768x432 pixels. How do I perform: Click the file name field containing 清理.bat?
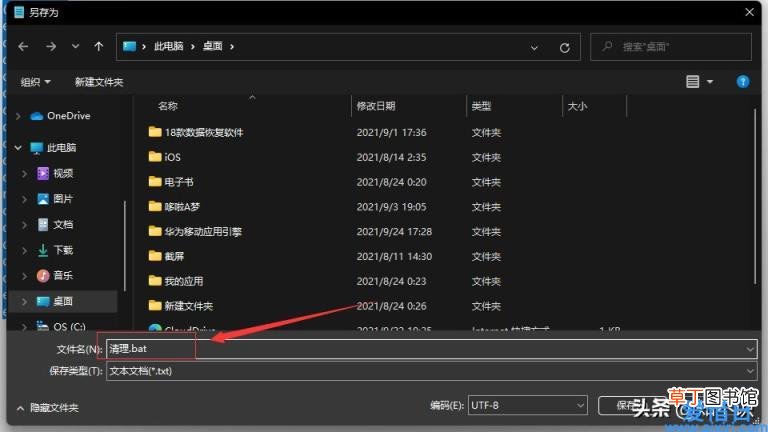(x=432, y=349)
